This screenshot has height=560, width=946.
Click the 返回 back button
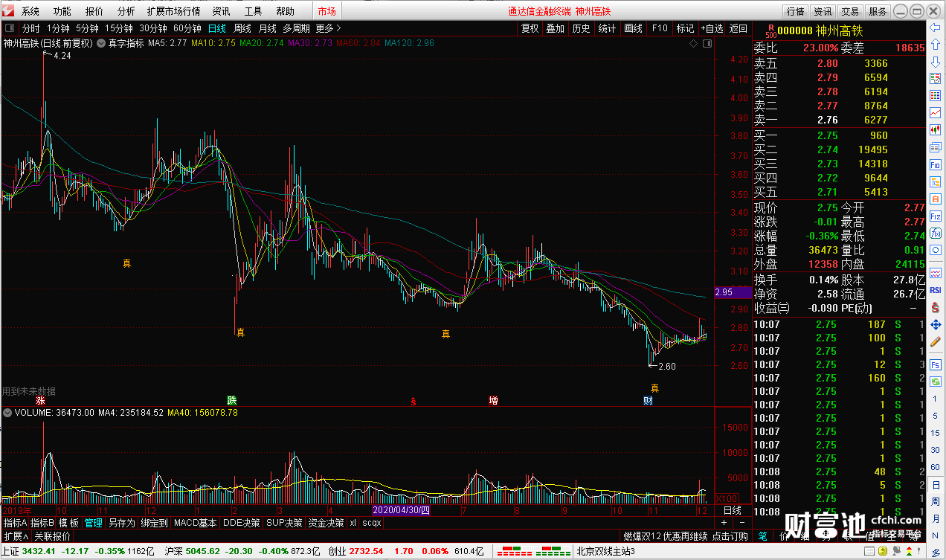click(739, 28)
